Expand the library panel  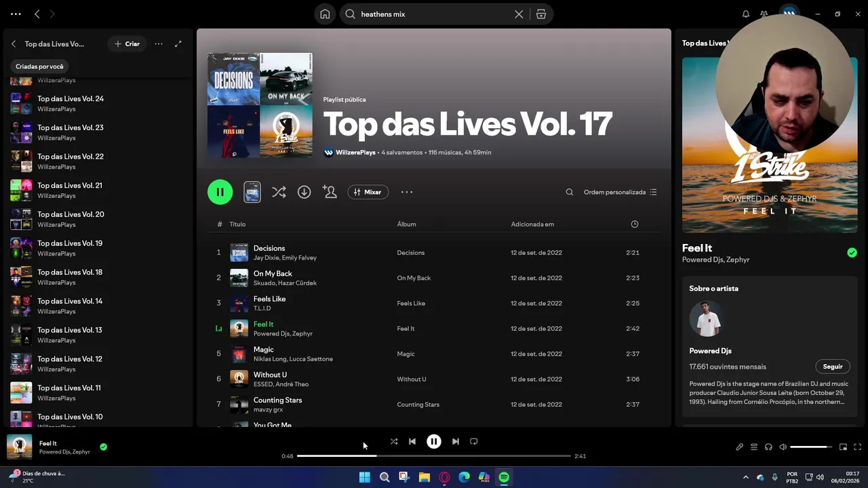178,44
